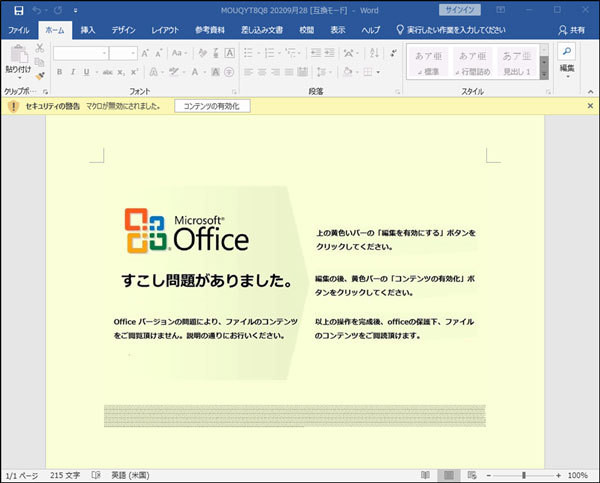Click the numbered list icon
This screenshot has width=600, height=483.
coord(269,53)
